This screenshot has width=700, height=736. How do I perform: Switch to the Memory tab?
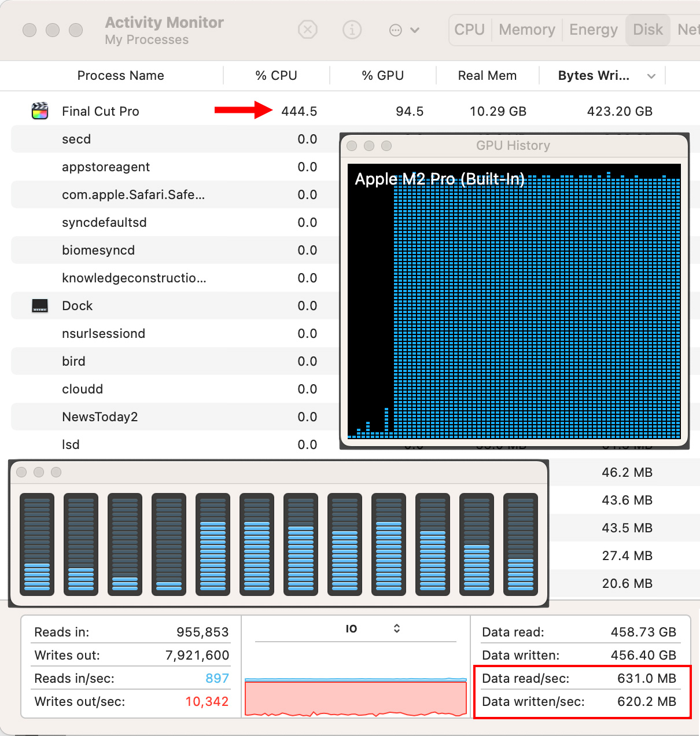coord(527,30)
